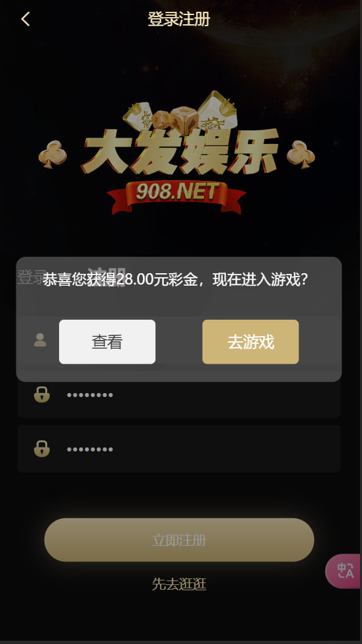Click the 登录注册 page title
This screenshot has height=644, width=362.
(x=179, y=19)
